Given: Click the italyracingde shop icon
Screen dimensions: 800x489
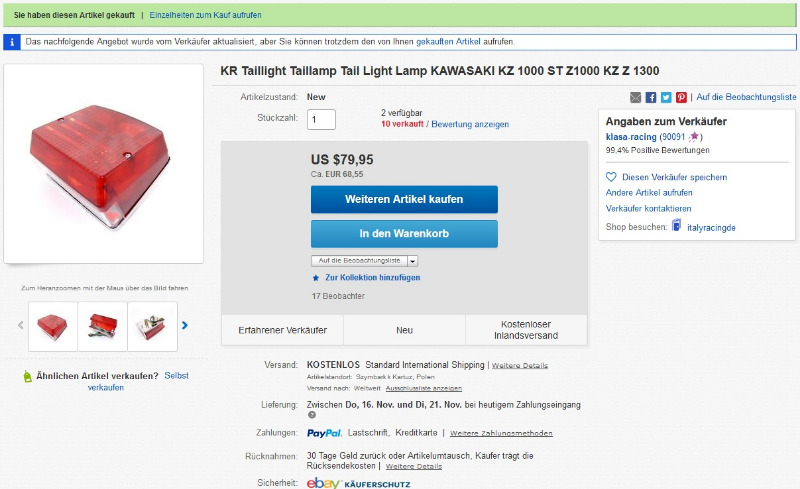Looking at the screenshot, I should [676, 226].
